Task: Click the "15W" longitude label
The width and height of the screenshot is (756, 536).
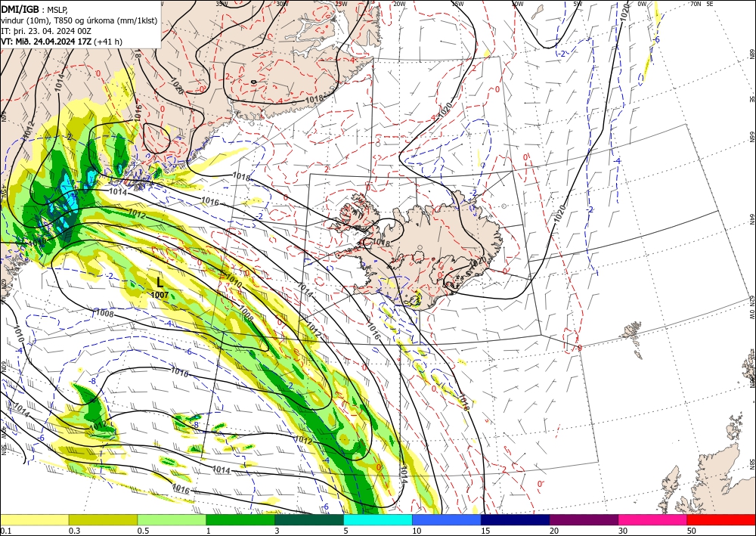Action: pyautogui.click(x=458, y=3)
